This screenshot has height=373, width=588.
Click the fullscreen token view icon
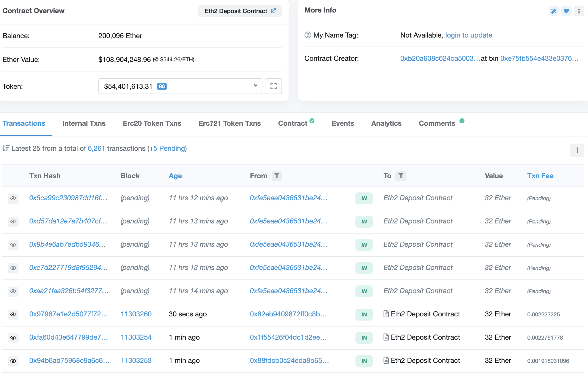tap(273, 86)
